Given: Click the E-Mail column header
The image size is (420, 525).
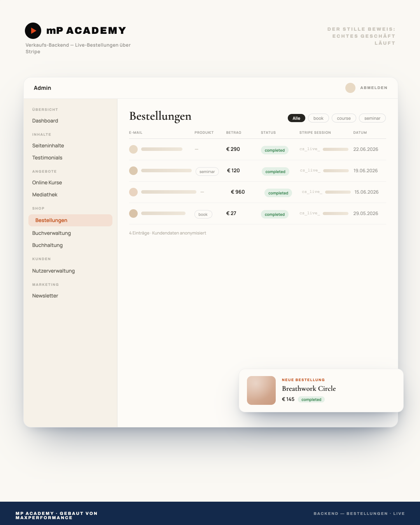Looking at the screenshot, I should click(x=136, y=133).
